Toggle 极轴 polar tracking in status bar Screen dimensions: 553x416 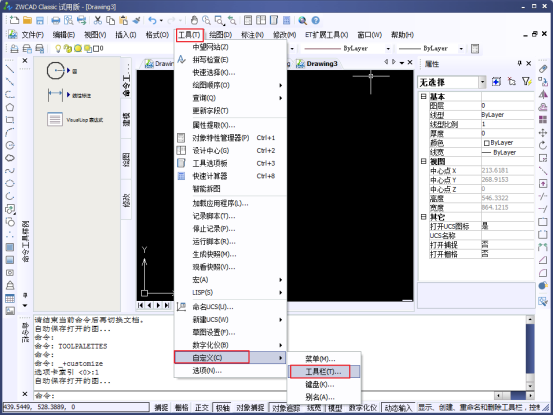(x=223, y=408)
